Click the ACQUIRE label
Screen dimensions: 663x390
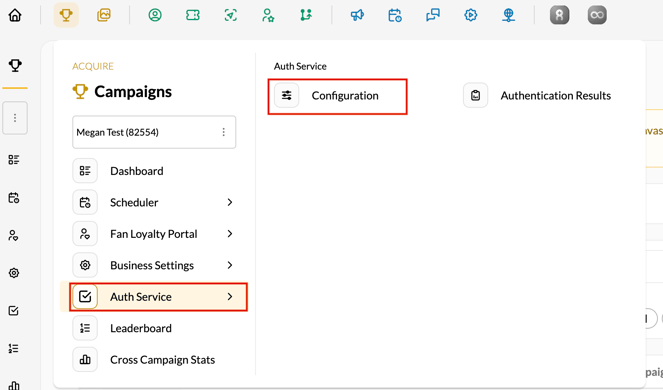(93, 66)
